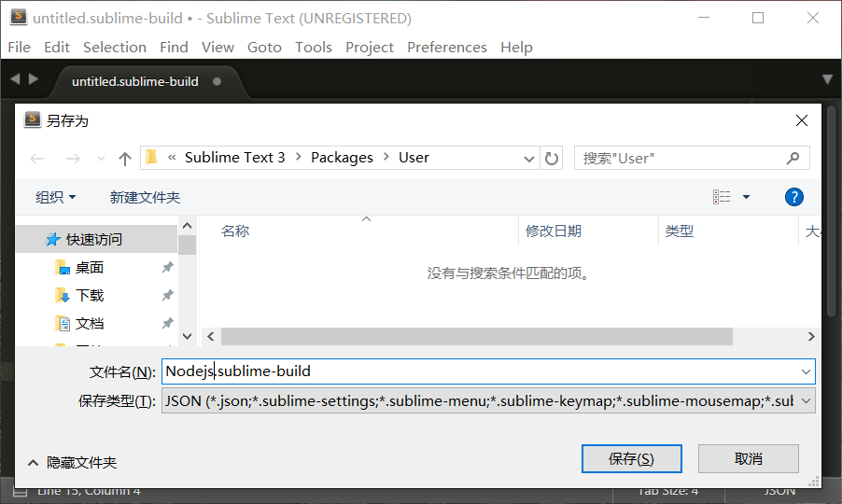Collapse folders with 隐藏文件夹
The width and height of the screenshot is (842, 504).
tap(73, 462)
